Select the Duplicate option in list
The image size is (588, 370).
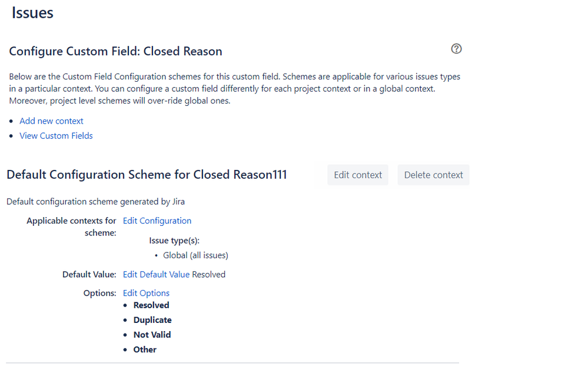point(152,320)
